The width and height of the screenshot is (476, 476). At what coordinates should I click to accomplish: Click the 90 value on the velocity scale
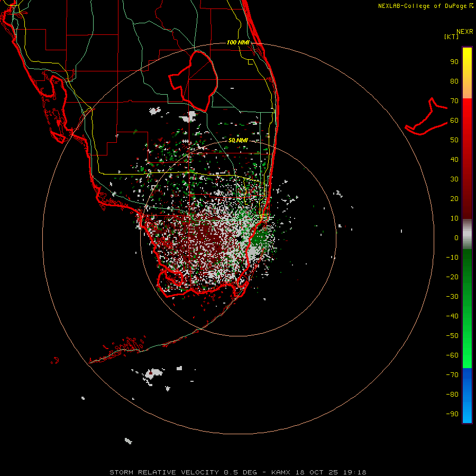tap(454, 62)
